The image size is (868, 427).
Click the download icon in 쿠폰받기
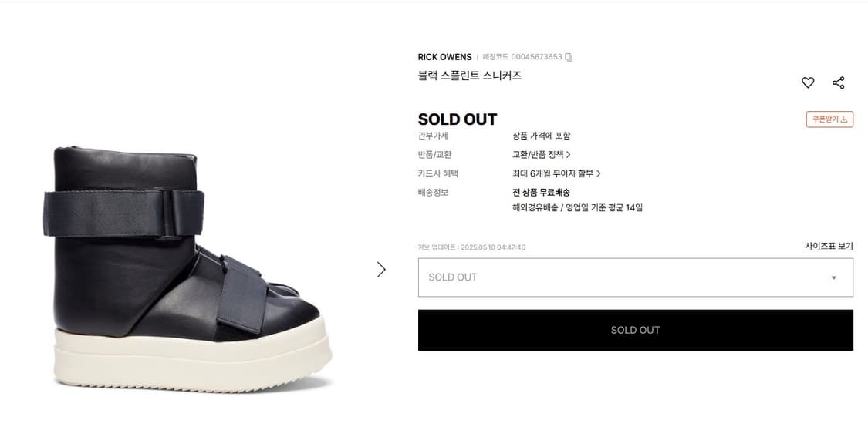[x=843, y=119]
